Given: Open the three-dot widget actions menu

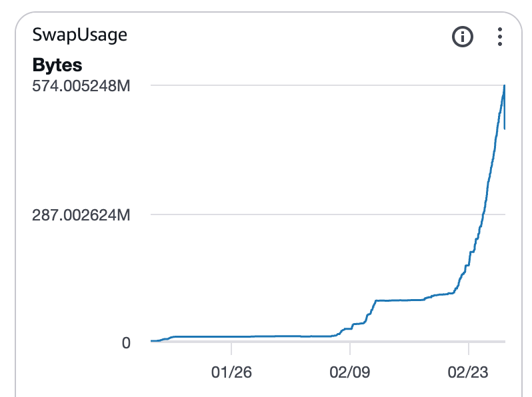Looking at the screenshot, I should (x=499, y=37).
